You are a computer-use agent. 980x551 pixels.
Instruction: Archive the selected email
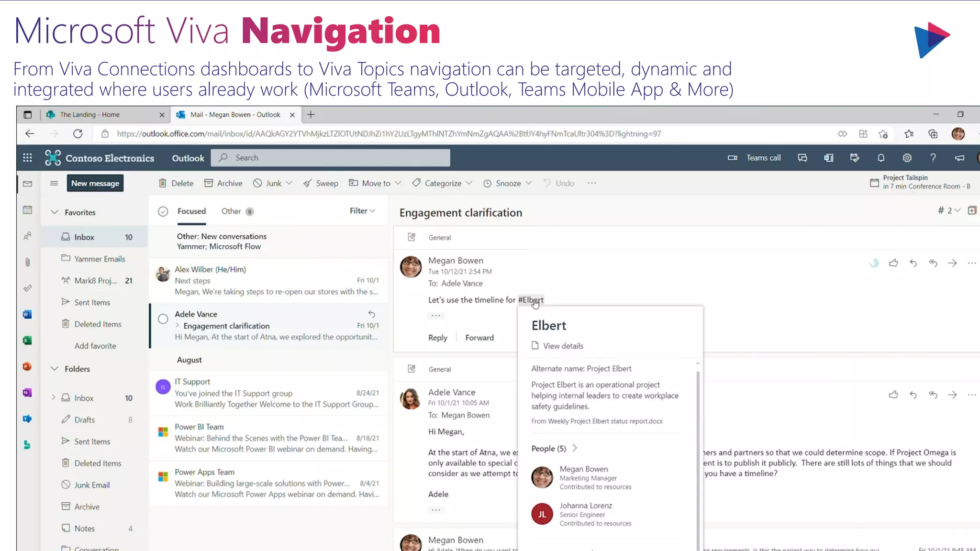tap(223, 183)
